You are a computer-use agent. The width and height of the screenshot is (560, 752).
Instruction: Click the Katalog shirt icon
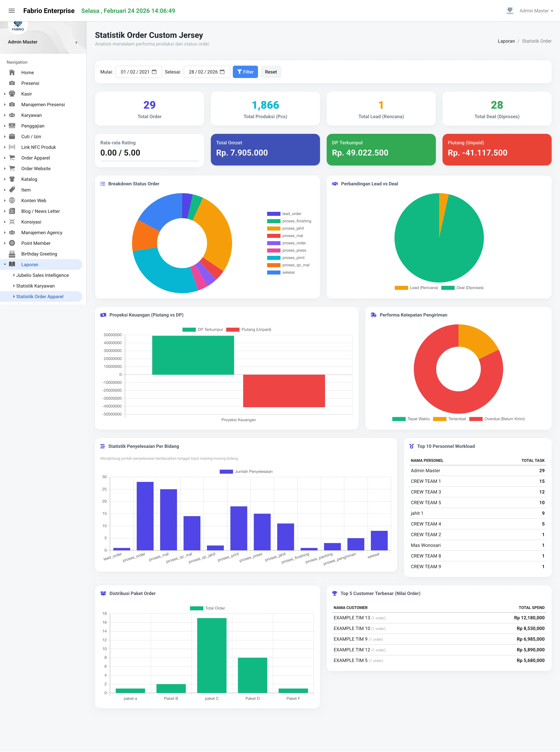(x=12, y=179)
